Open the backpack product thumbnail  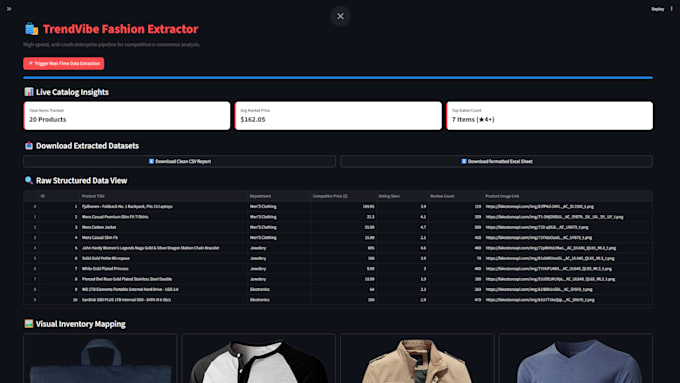100,359
